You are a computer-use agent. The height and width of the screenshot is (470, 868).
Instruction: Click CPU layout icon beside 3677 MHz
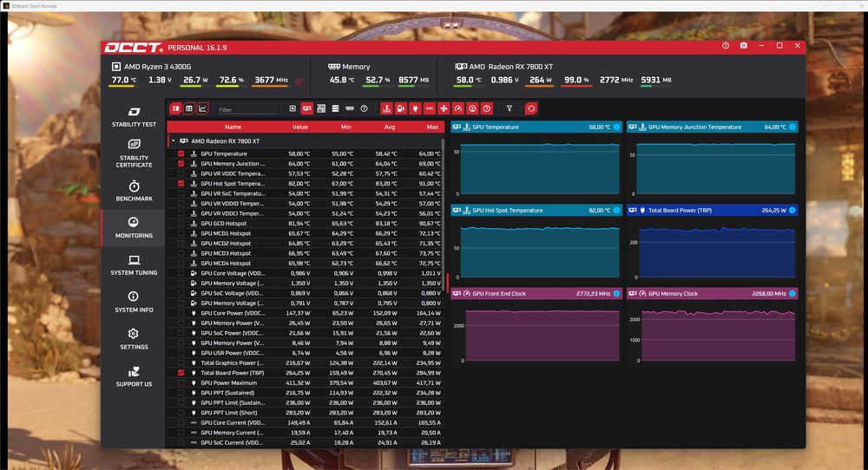point(299,82)
